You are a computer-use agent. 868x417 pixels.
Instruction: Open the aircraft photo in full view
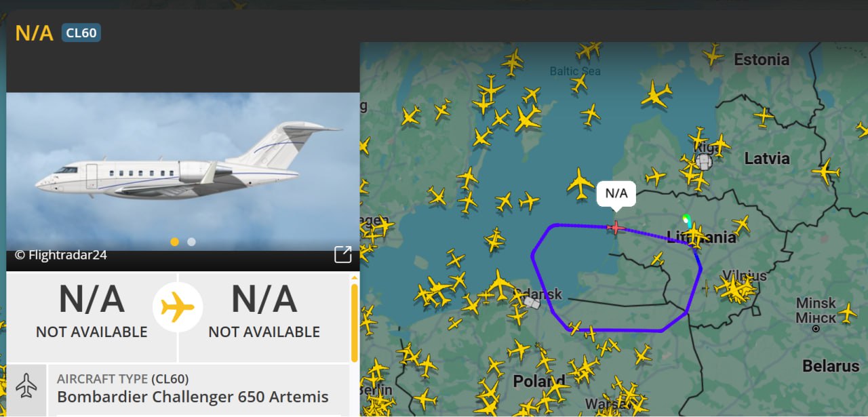pos(343,254)
